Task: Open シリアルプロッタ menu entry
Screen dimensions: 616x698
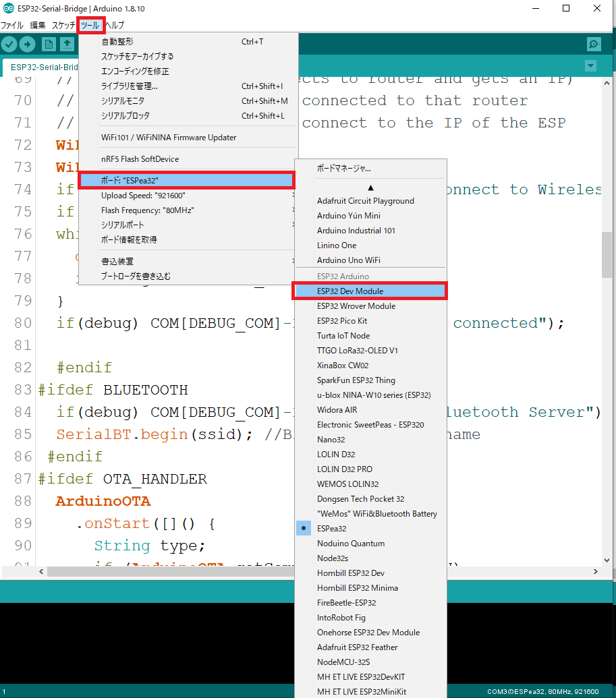Action: point(188,115)
